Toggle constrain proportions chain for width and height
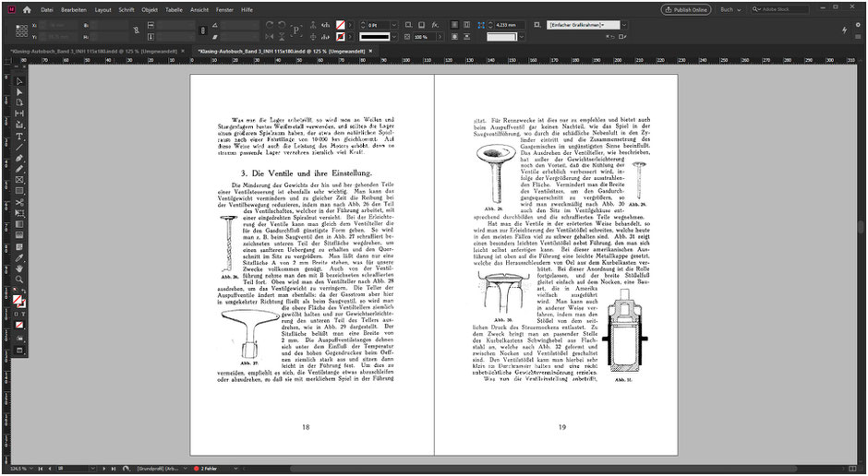Image resolution: width=868 pixels, height=476 pixels. pyautogui.click(x=136, y=31)
